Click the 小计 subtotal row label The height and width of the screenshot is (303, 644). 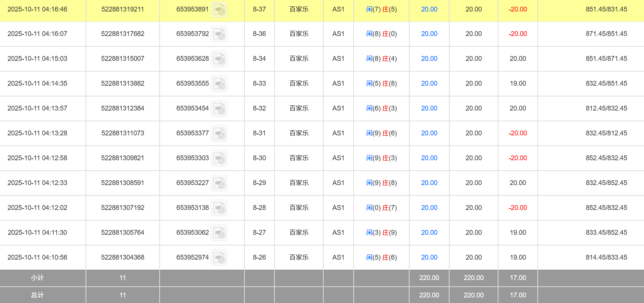37,278
